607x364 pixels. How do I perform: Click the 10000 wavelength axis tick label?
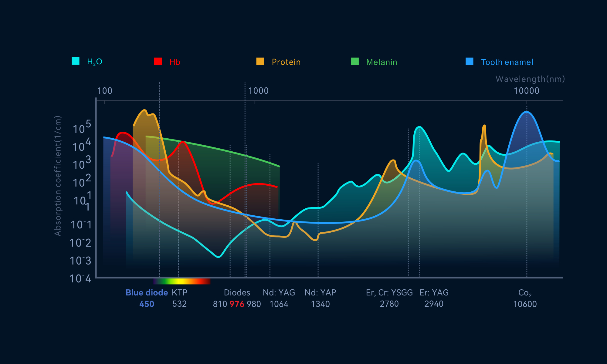pos(526,91)
